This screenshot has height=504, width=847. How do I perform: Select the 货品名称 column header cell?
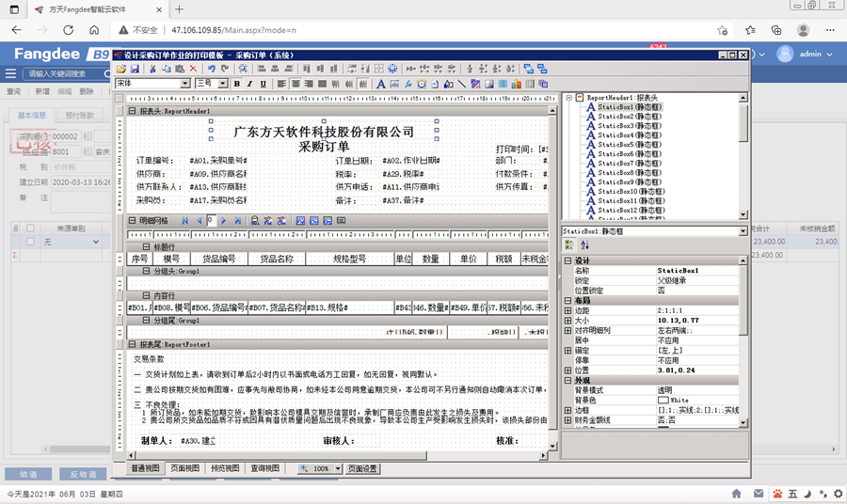(277, 259)
